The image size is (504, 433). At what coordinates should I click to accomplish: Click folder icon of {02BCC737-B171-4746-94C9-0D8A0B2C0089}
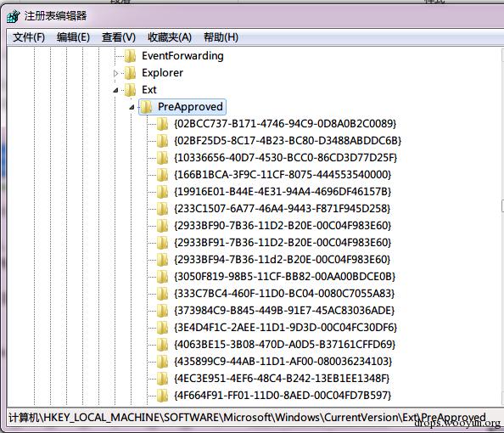(x=162, y=124)
